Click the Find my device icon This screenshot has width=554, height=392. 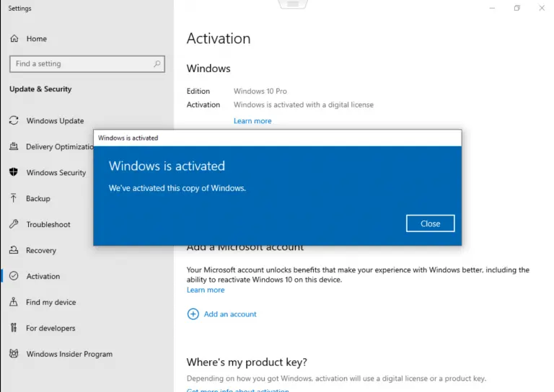[x=14, y=302]
